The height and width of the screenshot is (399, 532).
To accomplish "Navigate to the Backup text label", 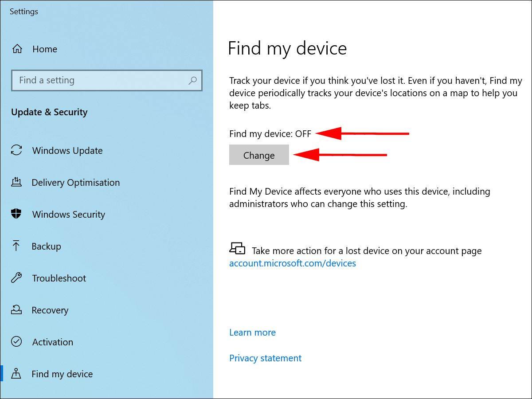I will pyautogui.click(x=46, y=246).
